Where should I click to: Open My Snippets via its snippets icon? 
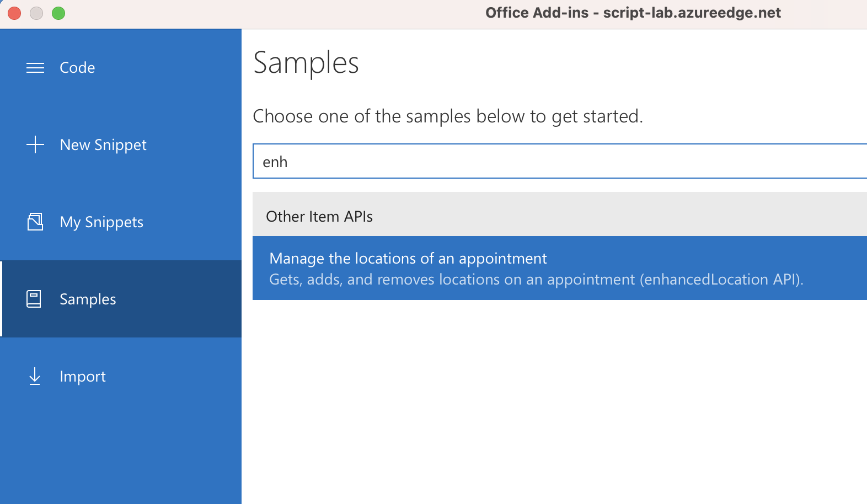35,222
